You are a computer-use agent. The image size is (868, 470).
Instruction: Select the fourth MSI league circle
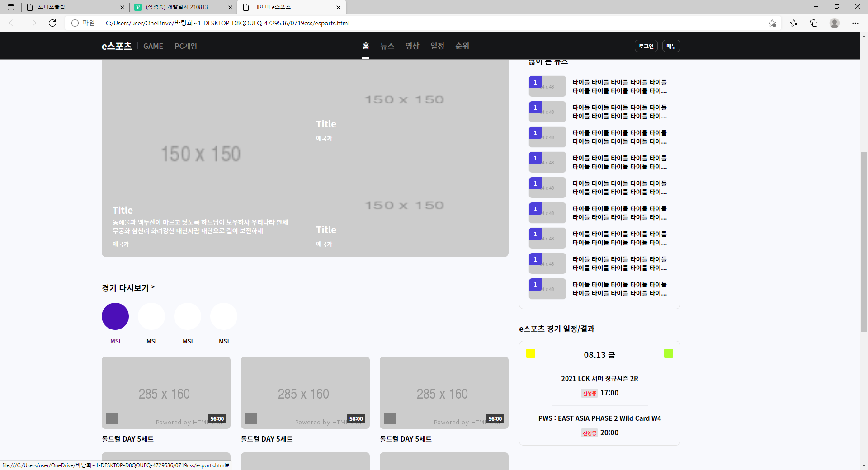(x=224, y=316)
